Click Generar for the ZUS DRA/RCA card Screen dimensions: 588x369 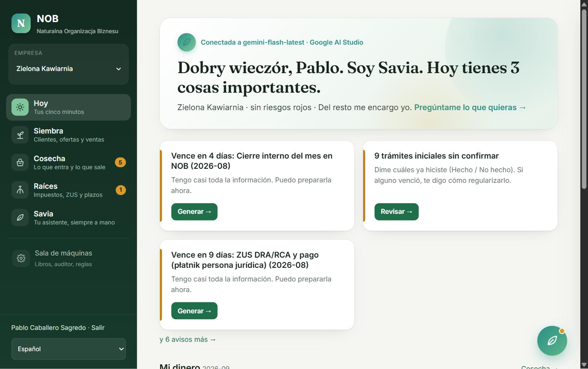(x=194, y=311)
